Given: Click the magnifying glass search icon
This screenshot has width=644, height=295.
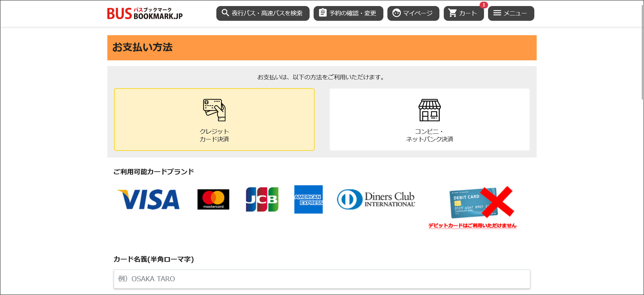Looking at the screenshot, I should pyautogui.click(x=225, y=13).
